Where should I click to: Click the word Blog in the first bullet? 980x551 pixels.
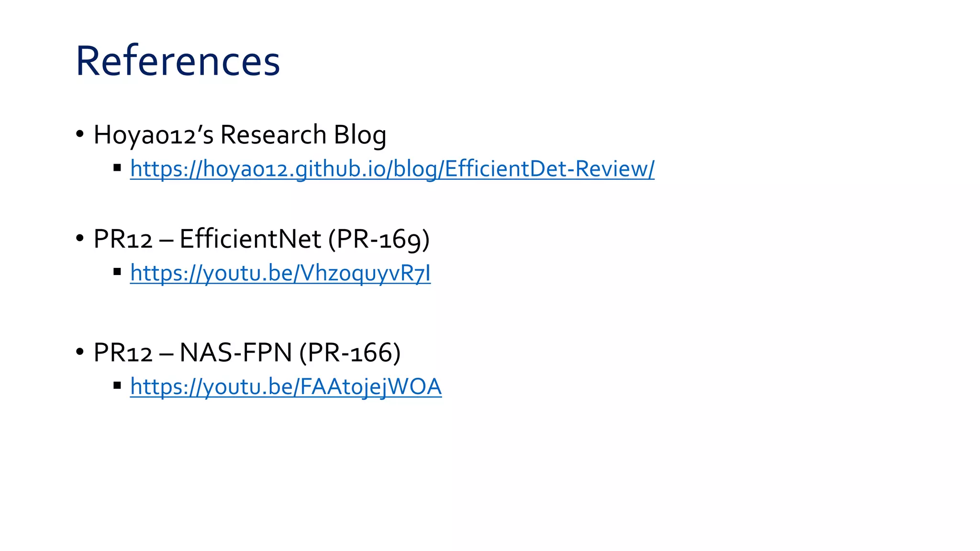point(360,135)
